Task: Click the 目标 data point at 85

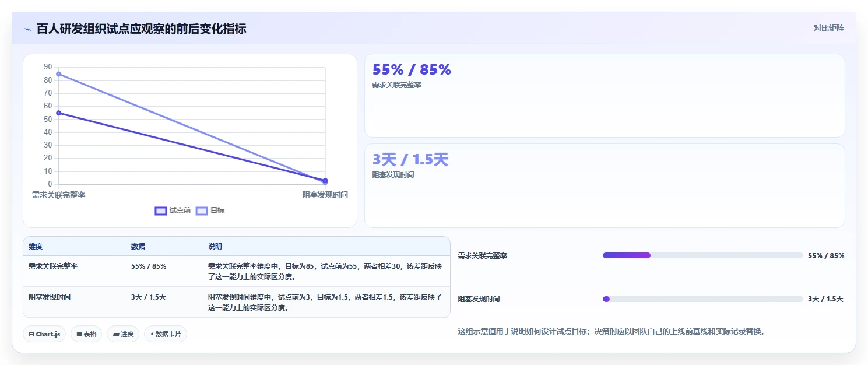Action: 58,74
